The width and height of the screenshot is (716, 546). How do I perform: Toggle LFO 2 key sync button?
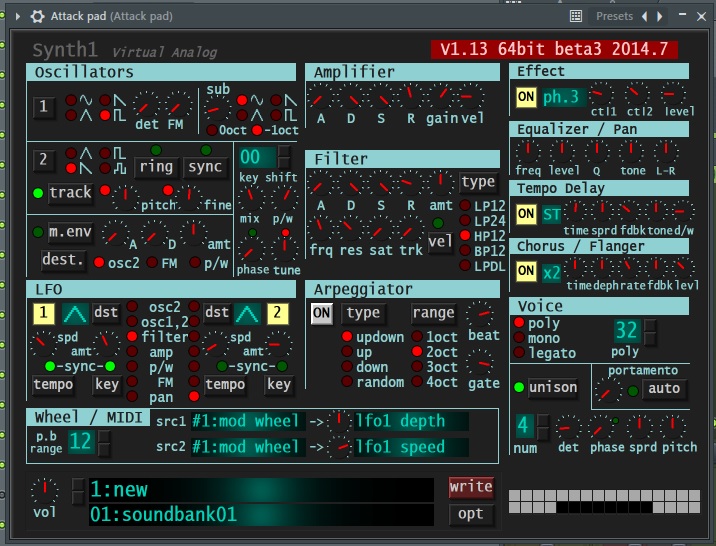(279, 385)
